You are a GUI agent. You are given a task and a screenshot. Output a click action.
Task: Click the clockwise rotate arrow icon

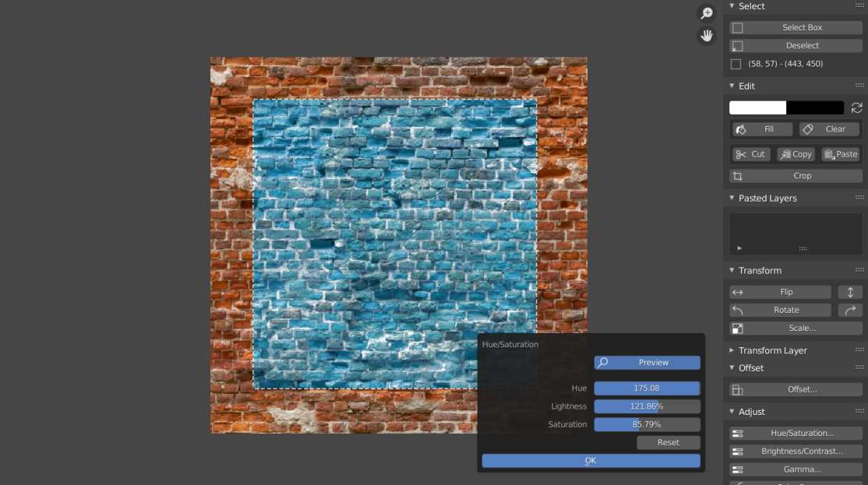tap(849, 309)
